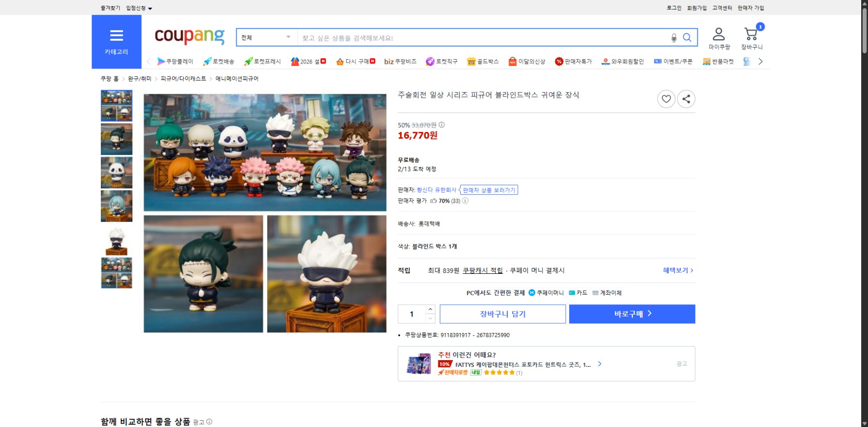The height and width of the screenshot is (427, 868).
Task: Open 골드박스 shortcut
Action: (483, 62)
